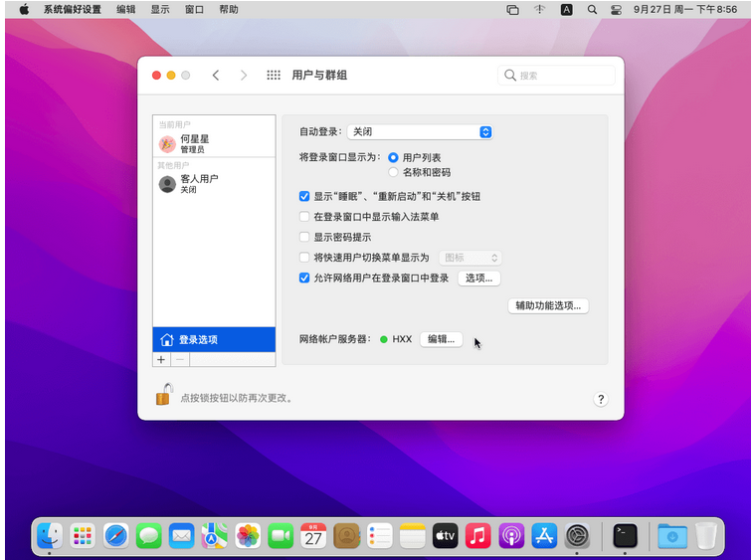Click the lock icon to prevent changes
Image resolution: width=753 pixels, height=560 pixels.
tap(164, 395)
